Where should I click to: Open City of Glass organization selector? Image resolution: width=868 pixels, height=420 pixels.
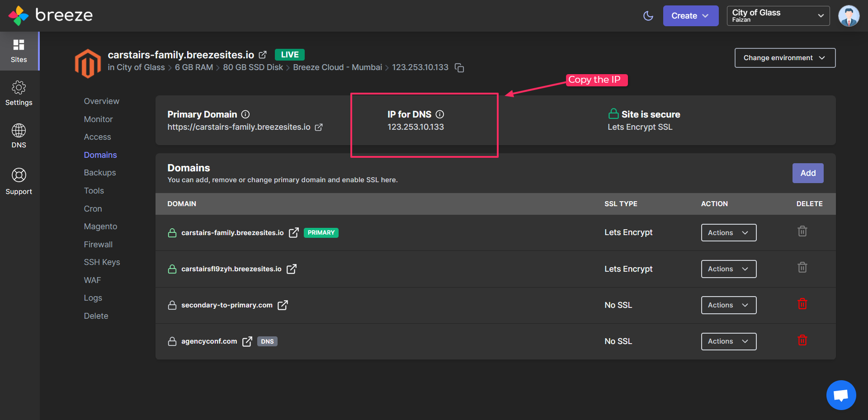tap(778, 16)
